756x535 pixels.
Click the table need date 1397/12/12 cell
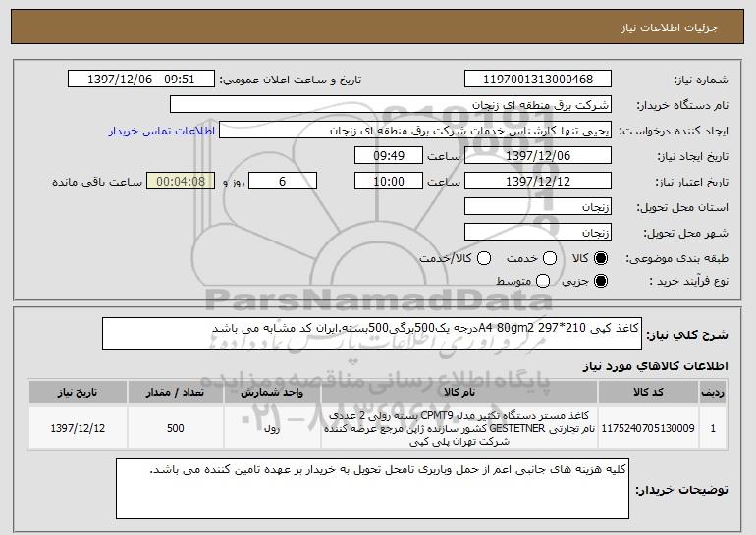pyautogui.click(x=78, y=428)
